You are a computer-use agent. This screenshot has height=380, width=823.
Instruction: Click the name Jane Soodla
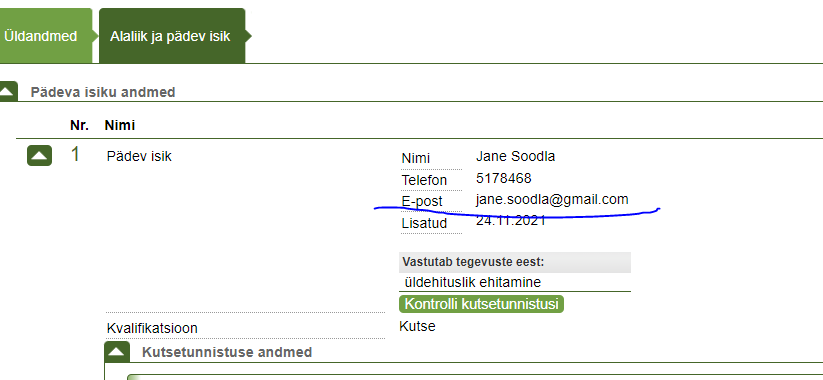click(x=515, y=156)
